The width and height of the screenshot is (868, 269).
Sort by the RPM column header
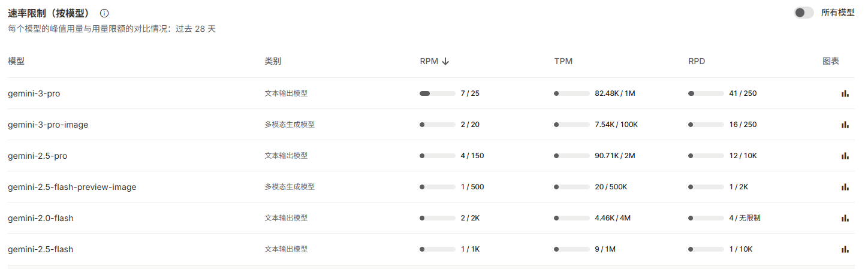429,61
